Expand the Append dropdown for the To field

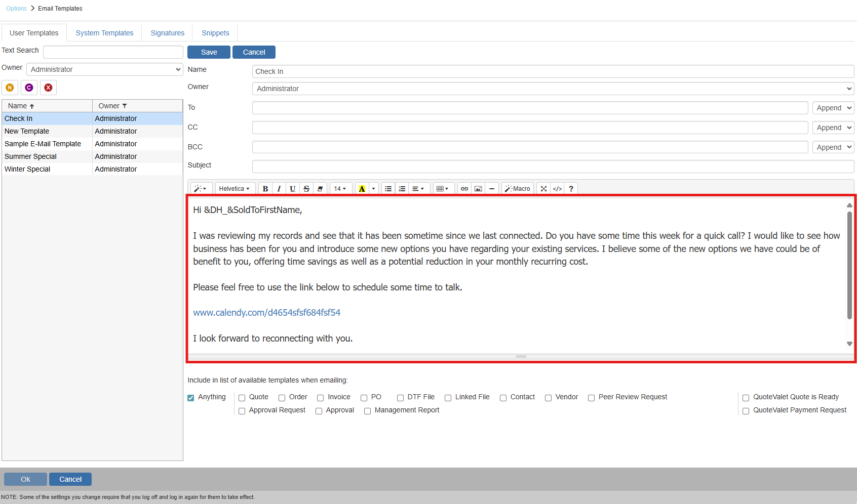(x=833, y=108)
